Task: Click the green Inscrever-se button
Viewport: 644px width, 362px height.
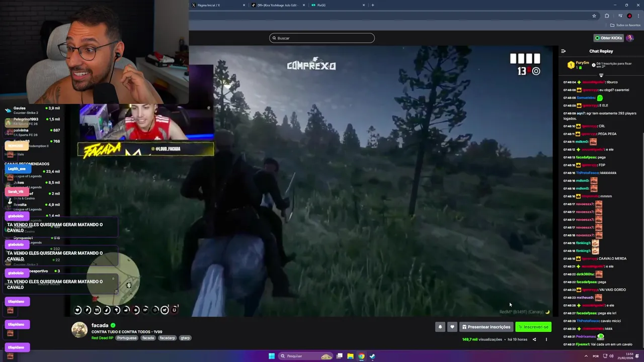Action: click(533, 327)
